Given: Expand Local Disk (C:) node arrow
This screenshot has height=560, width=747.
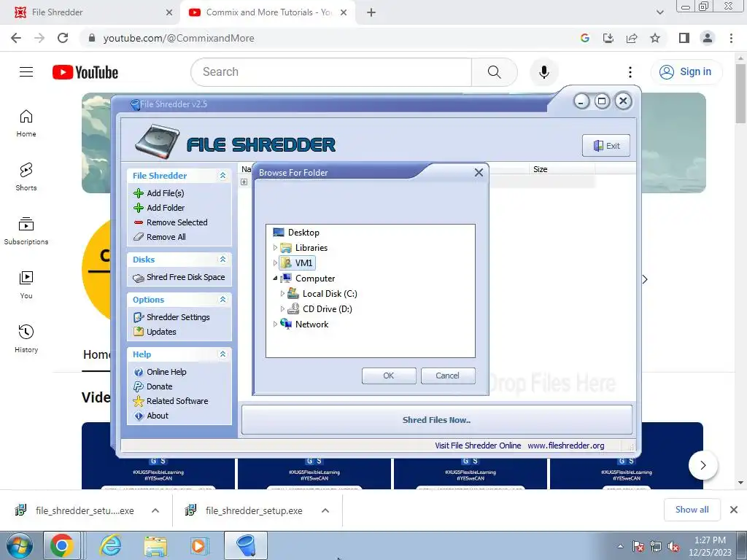Looking at the screenshot, I should click(x=282, y=294).
